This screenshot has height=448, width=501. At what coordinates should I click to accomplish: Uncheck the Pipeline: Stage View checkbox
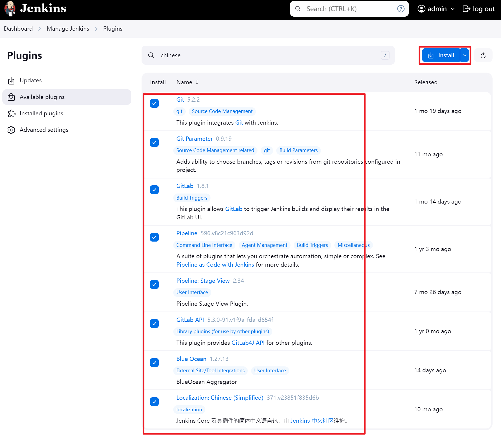click(154, 284)
